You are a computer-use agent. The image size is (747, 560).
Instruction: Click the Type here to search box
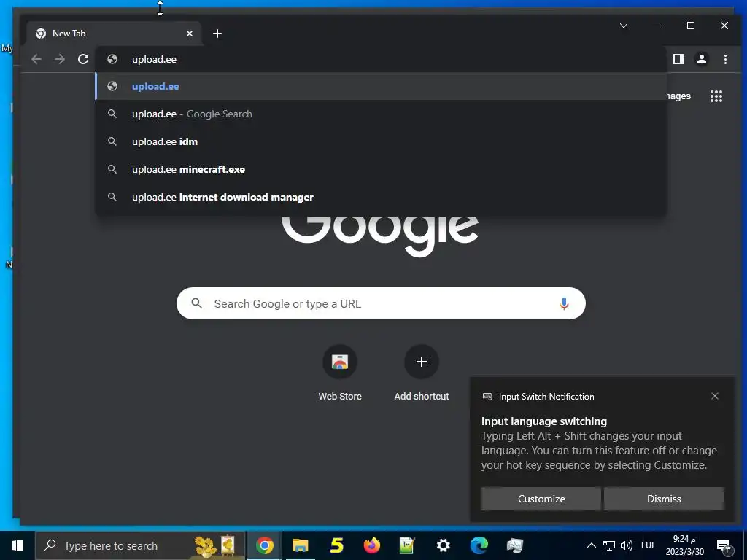pos(141,545)
